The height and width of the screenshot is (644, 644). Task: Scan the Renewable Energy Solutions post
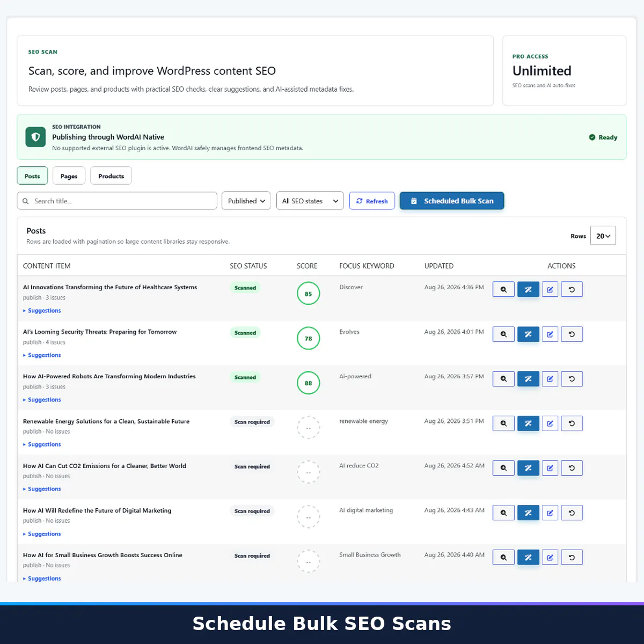point(503,423)
